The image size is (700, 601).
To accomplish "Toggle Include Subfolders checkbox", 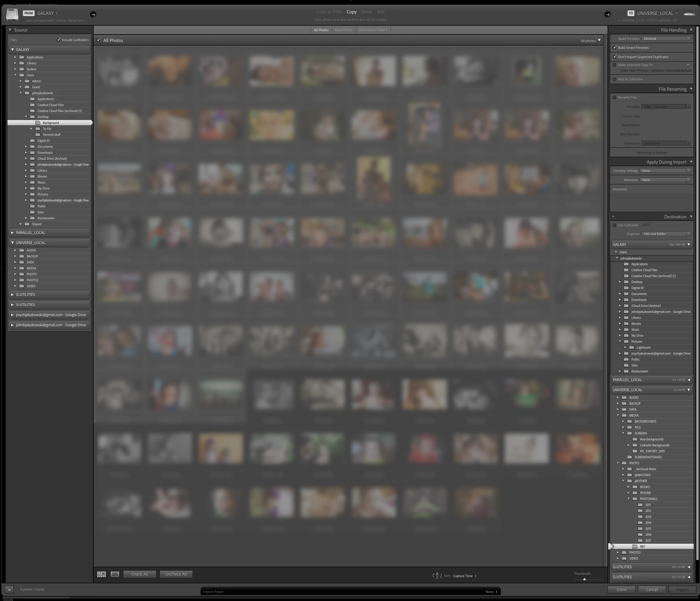I will pyautogui.click(x=59, y=40).
